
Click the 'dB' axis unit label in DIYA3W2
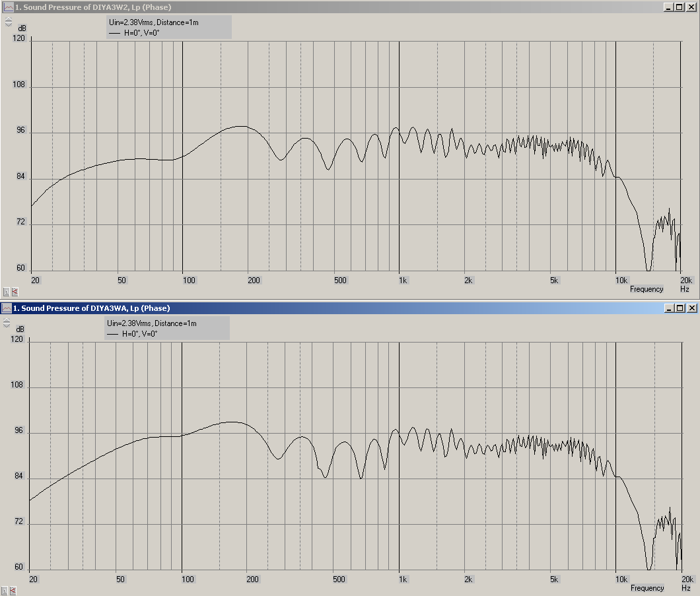coord(22,28)
